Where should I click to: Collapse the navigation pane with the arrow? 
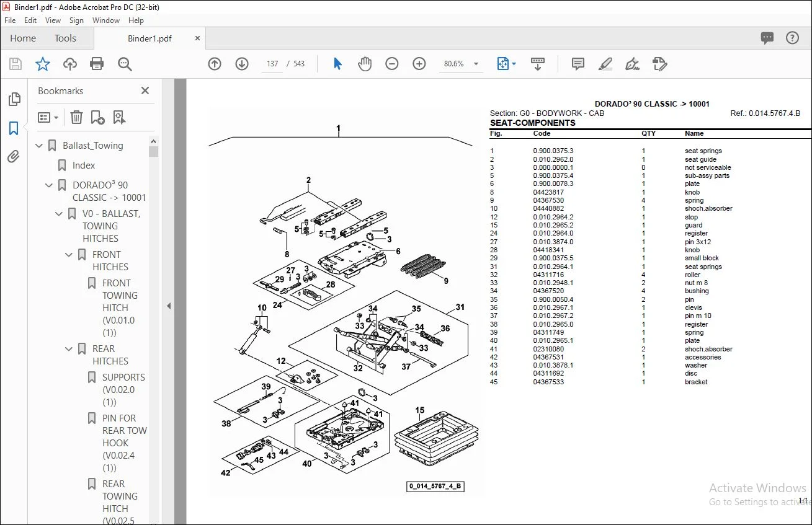pyautogui.click(x=169, y=306)
